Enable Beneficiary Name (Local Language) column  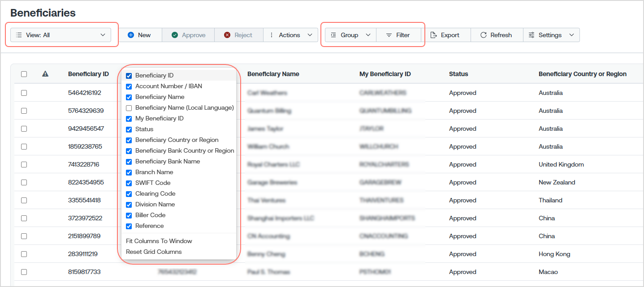(129, 108)
